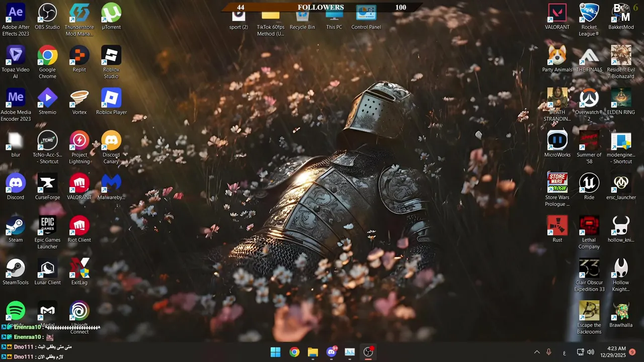644x362 pixels.
Task: Select the Vortex mod manager icon
Action: (x=79, y=102)
